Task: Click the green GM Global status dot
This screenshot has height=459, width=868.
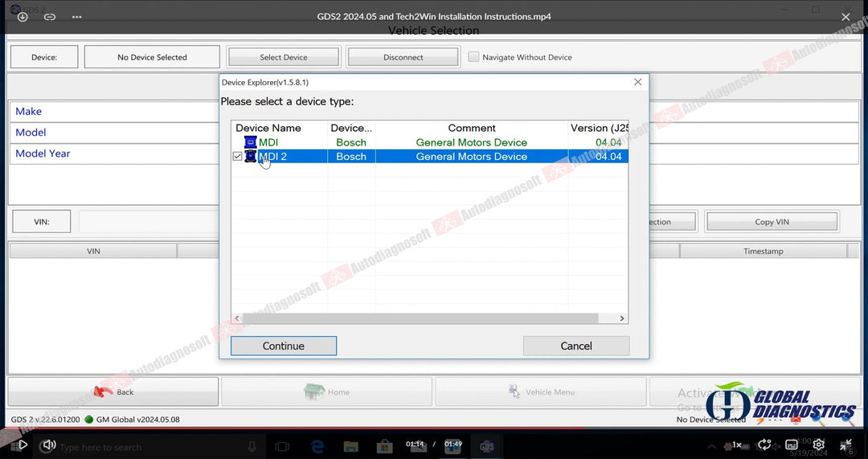Action: coord(89,419)
